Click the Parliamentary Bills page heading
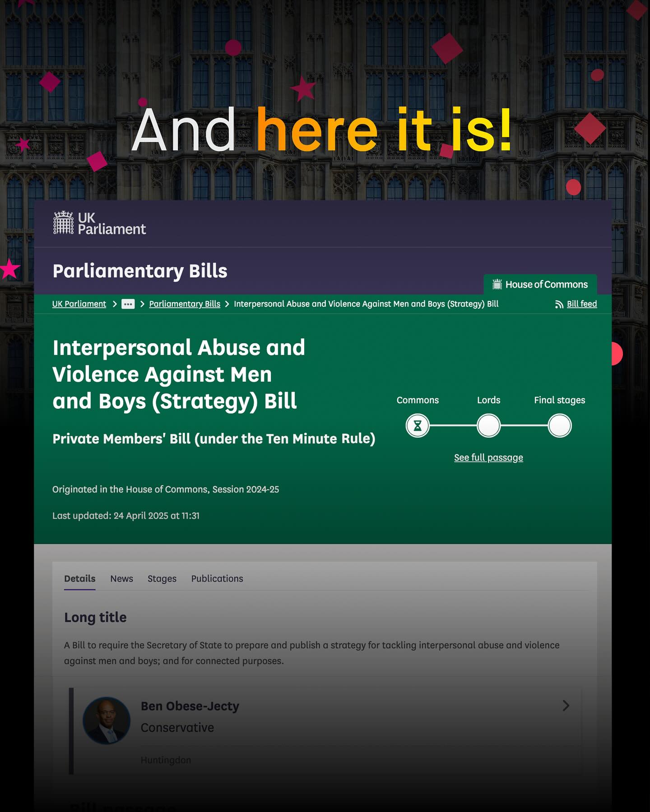 [x=140, y=271]
